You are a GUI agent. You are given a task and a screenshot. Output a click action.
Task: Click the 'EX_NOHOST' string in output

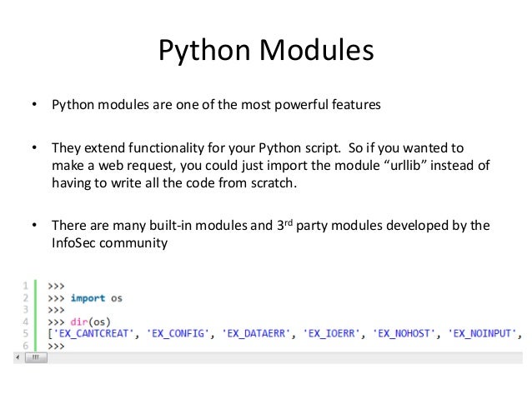point(404,333)
